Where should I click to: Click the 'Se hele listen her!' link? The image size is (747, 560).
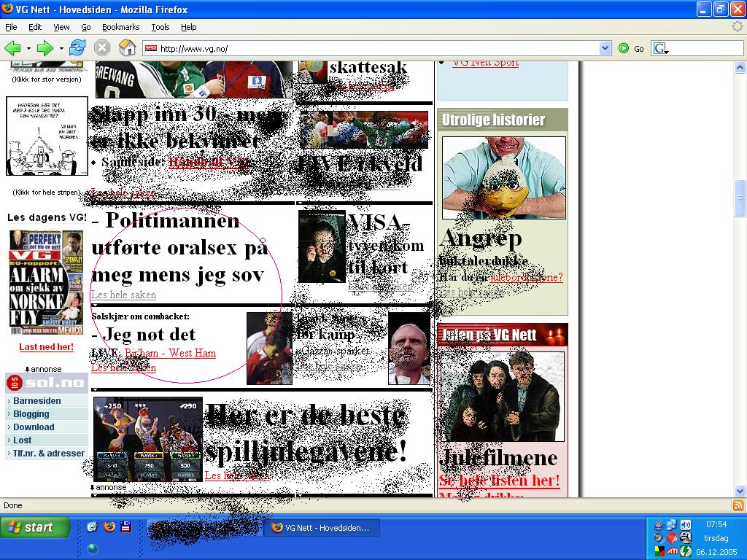499,481
